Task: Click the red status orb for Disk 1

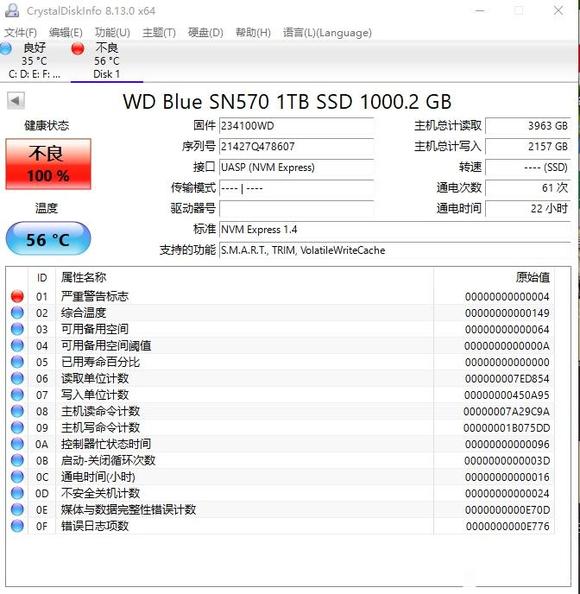Action: [78, 48]
